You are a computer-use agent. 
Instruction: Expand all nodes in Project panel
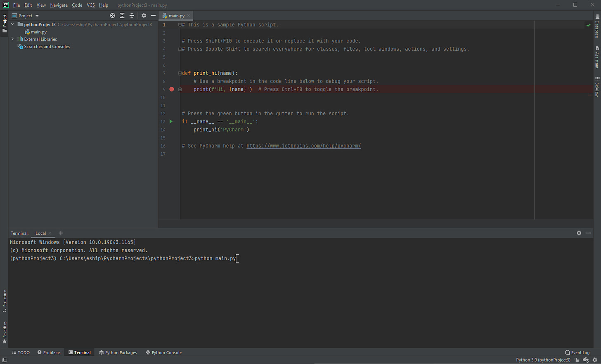click(122, 16)
